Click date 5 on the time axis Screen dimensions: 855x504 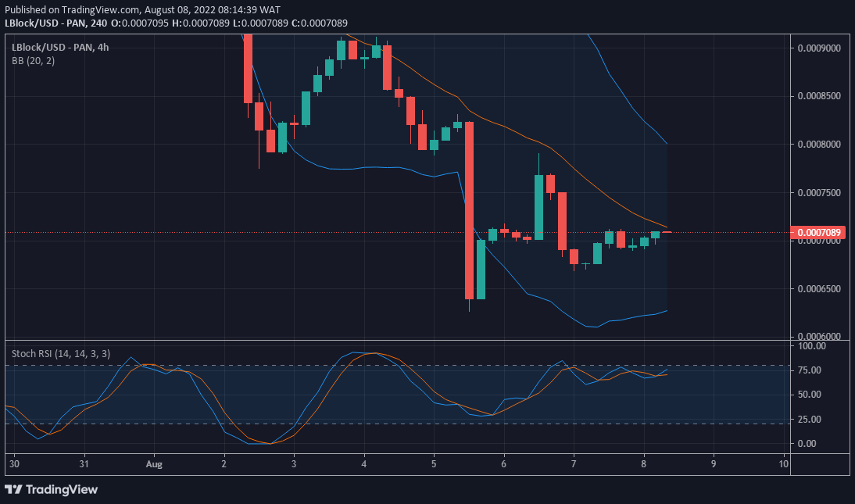click(434, 464)
